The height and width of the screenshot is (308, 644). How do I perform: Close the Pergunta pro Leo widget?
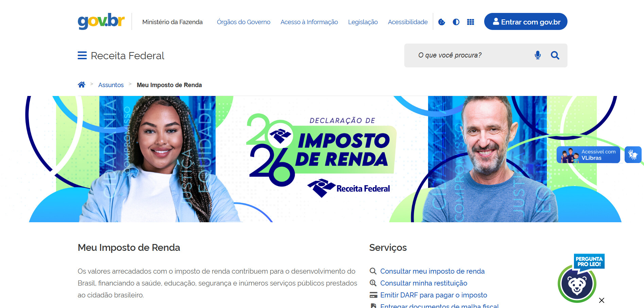[601, 300]
